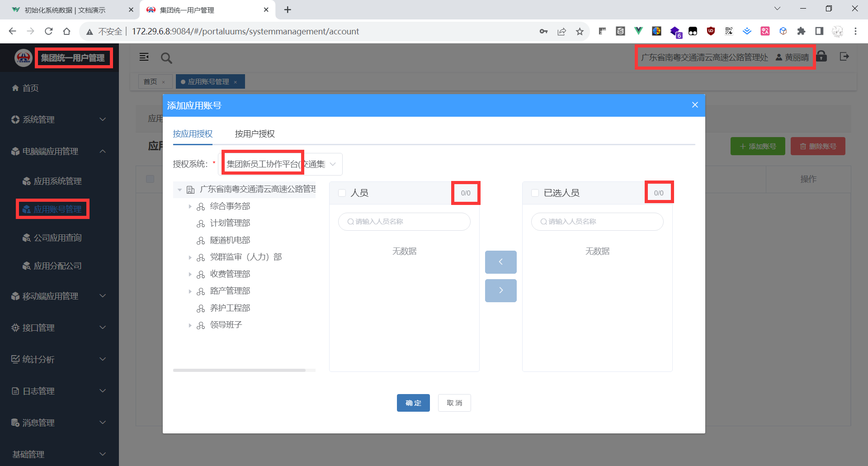Check the 人员 select-all checkbox

tap(342, 193)
